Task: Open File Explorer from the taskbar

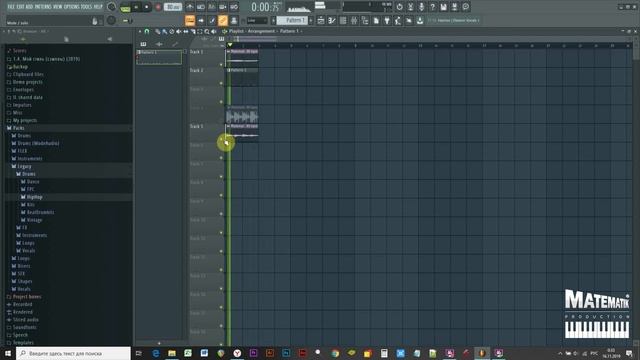Action: [172, 353]
